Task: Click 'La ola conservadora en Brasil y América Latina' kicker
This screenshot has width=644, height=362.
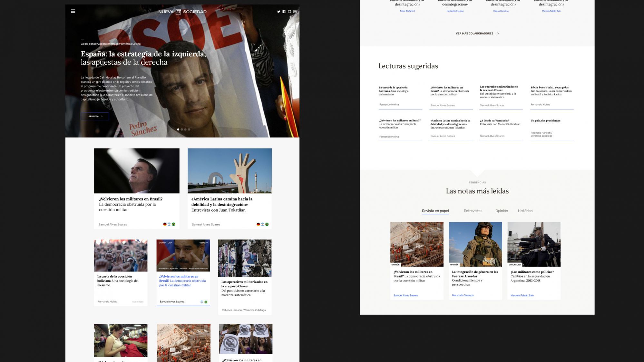Action: coord(111,44)
